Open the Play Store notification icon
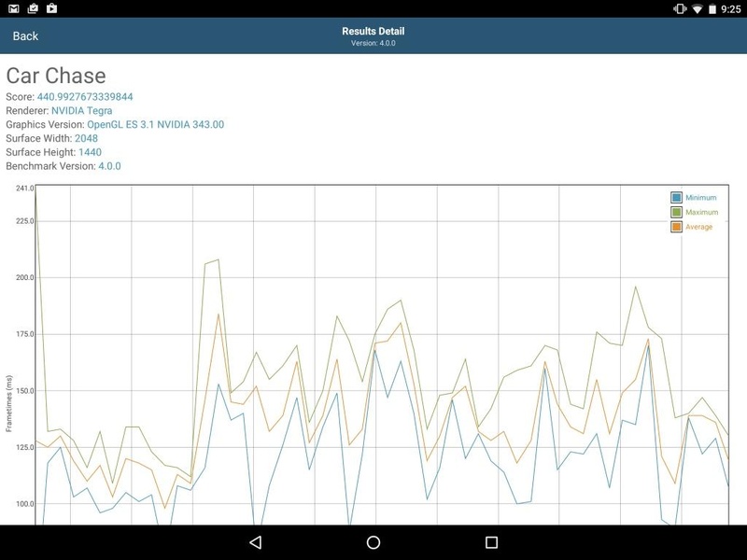The image size is (747, 560). tap(51, 8)
